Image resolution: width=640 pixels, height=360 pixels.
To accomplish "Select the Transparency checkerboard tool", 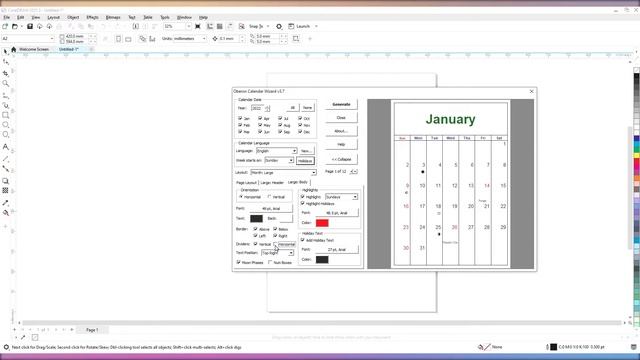I will [x=5, y=191].
